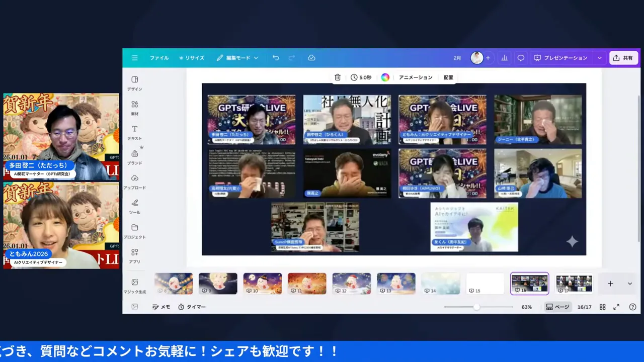Viewport: 644px width, 362px height.
Task: Toggle the grid view of pages
Action: click(602, 307)
